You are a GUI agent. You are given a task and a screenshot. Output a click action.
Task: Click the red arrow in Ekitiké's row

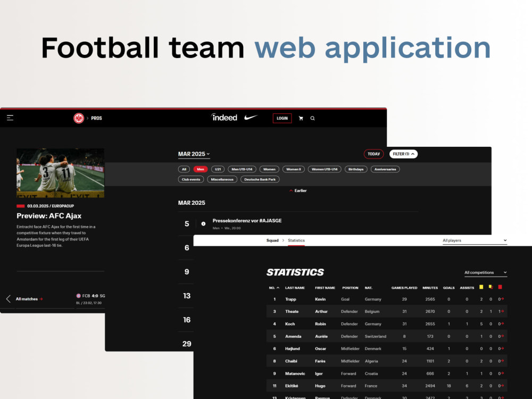(503, 385)
